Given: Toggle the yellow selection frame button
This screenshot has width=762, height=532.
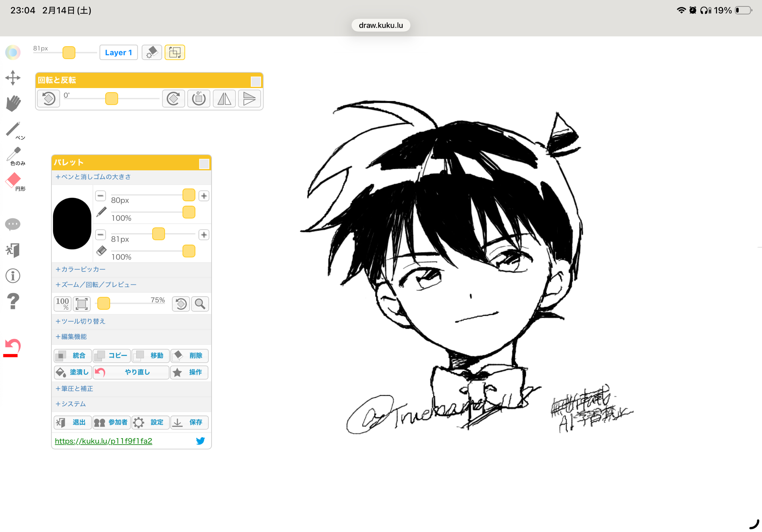Looking at the screenshot, I should coord(174,52).
